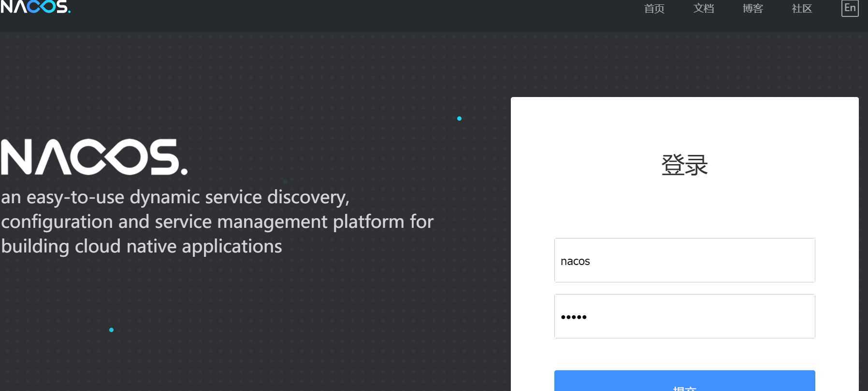Open the 社区 navigation item
This screenshot has width=868, height=391.
802,9
